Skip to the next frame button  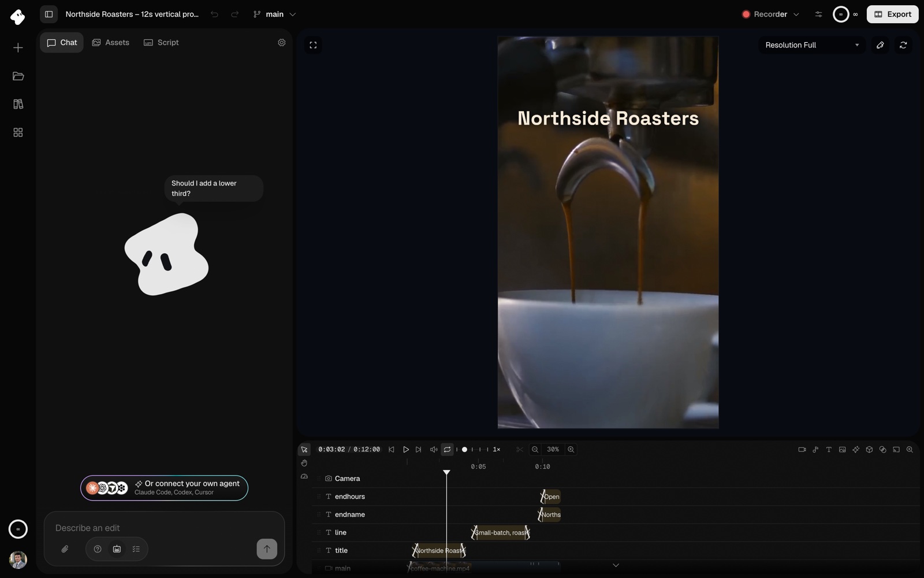pyautogui.click(x=419, y=450)
